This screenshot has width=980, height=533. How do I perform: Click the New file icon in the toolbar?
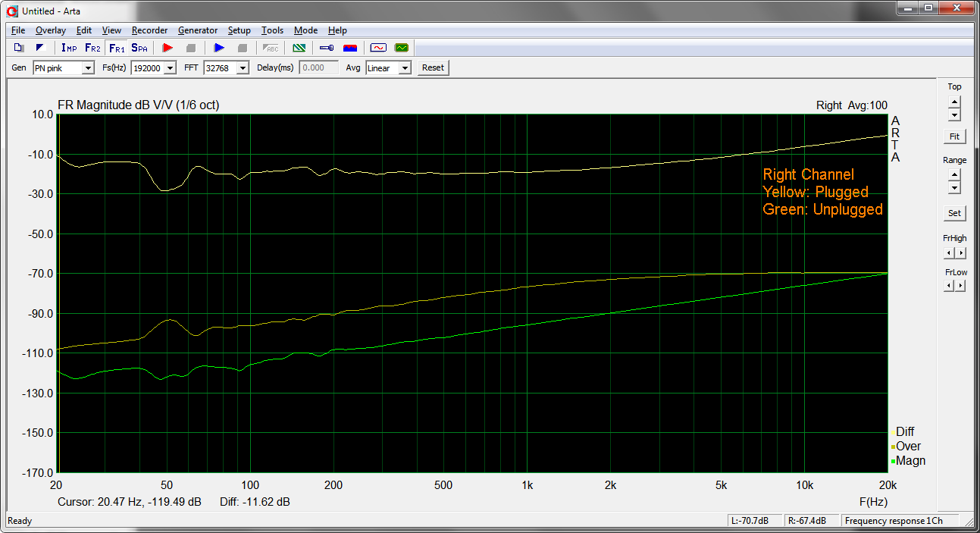(19, 48)
